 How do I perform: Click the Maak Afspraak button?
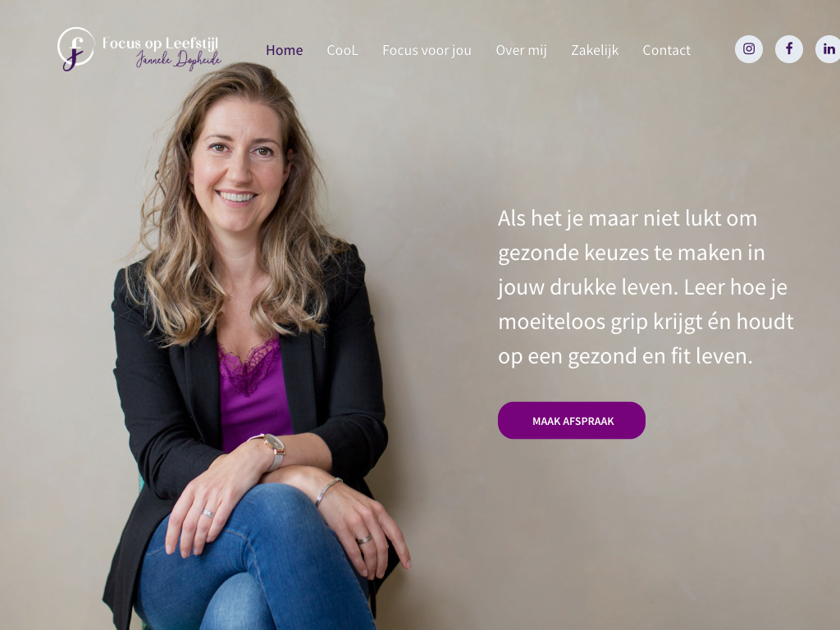pos(572,421)
